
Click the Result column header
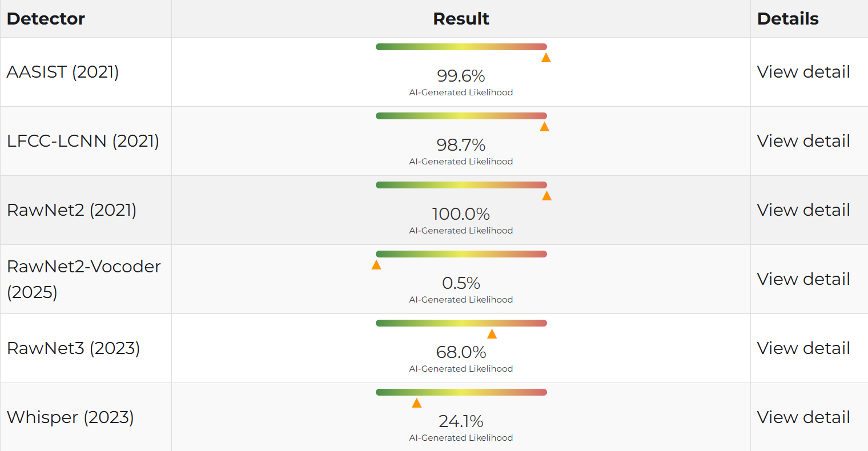tap(461, 19)
